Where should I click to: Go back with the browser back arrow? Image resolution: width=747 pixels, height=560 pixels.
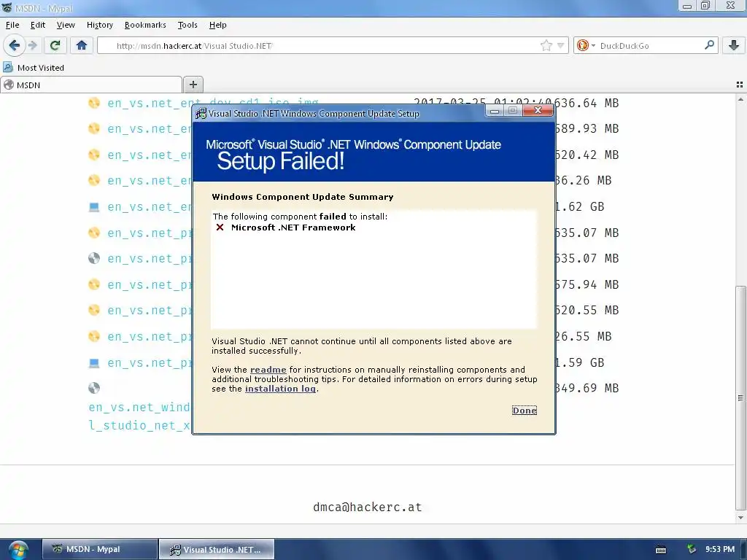[15, 45]
